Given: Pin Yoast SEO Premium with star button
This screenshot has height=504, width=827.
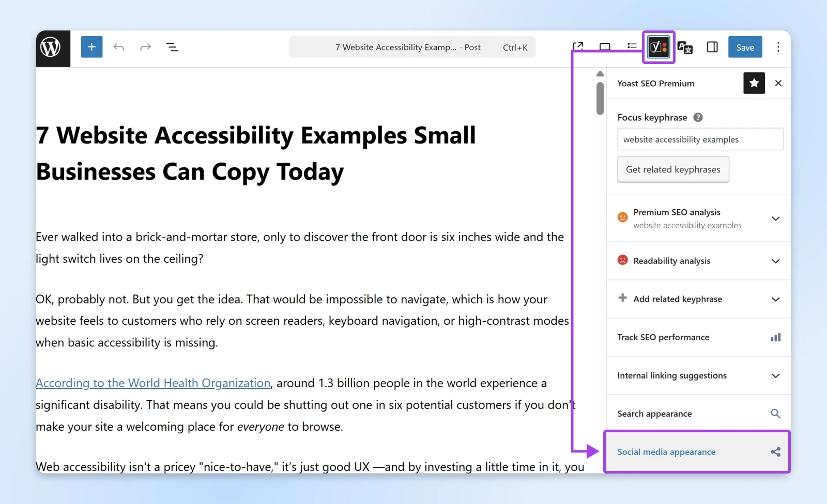Looking at the screenshot, I should click(754, 83).
